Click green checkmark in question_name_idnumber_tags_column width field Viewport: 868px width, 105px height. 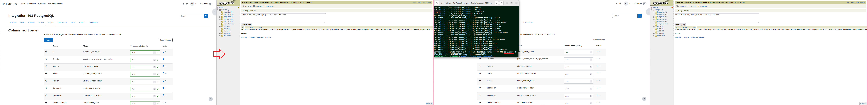[x=158, y=60]
